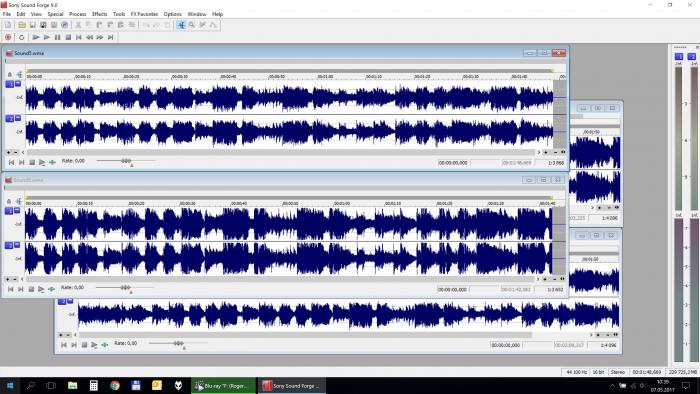The image size is (700, 394).
Task: Toggle channel 2 button in second sound window
Action: (9, 245)
